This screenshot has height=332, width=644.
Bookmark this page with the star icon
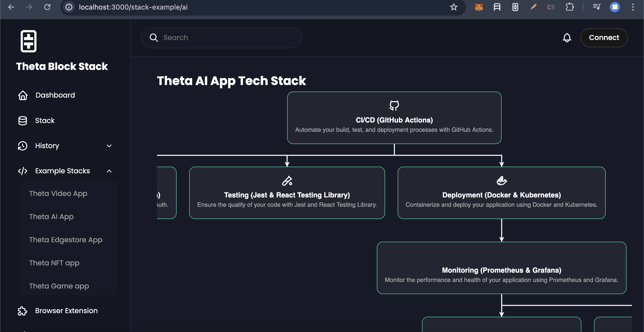tap(454, 7)
